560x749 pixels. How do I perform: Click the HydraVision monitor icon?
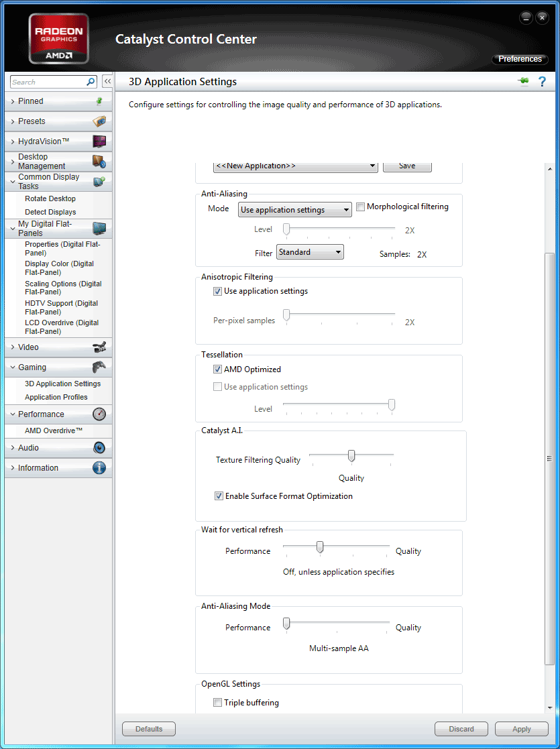(x=99, y=141)
